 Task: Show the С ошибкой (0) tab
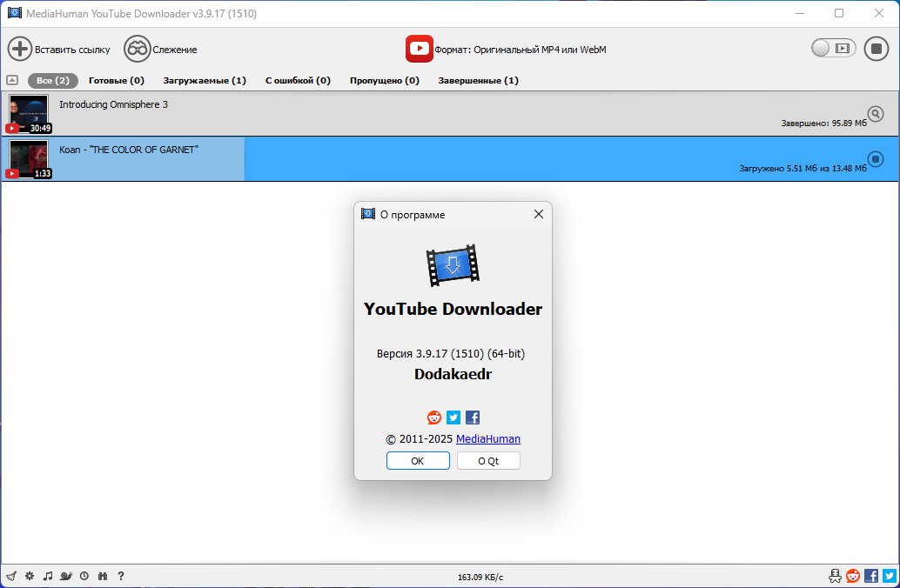(x=298, y=80)
